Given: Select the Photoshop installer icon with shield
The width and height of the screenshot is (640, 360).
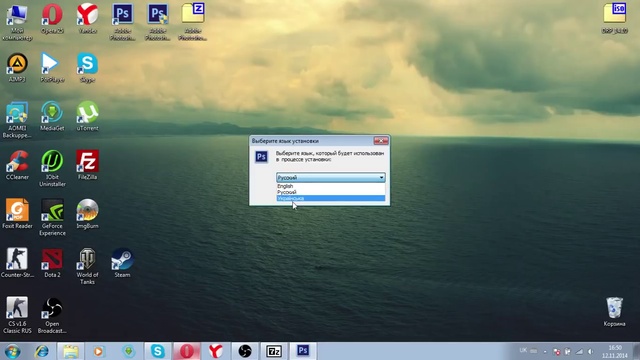Looking at the screenshot, I should 158,22.
